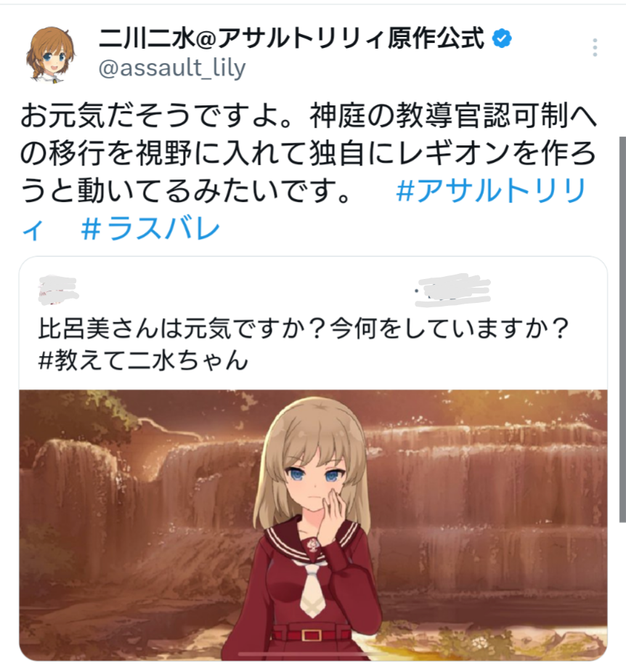Screen dimensions: 626x672
Task: Open 二川二水 profile avatar picture
Action: pyautogui.click(x=52, y=54)
